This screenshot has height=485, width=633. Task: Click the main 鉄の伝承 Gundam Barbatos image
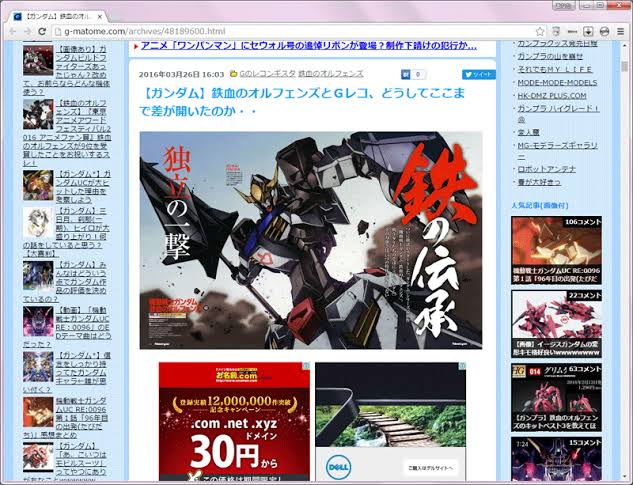[x=310, y=240]
